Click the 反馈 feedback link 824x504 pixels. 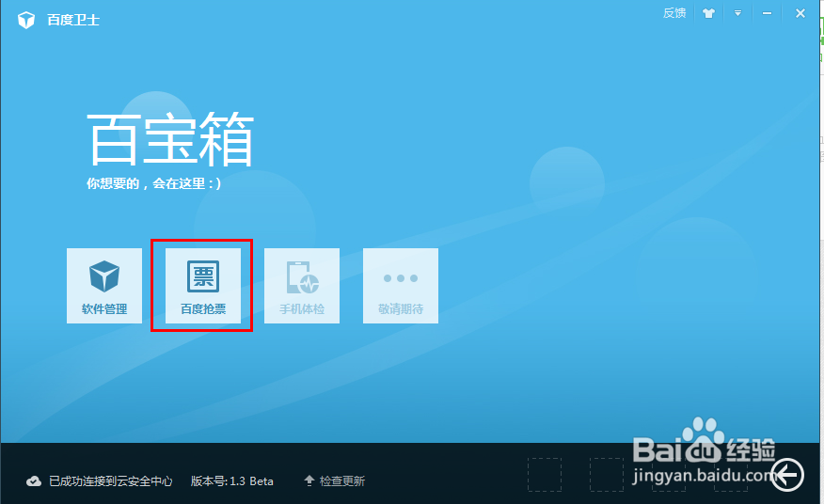(674, 13)
